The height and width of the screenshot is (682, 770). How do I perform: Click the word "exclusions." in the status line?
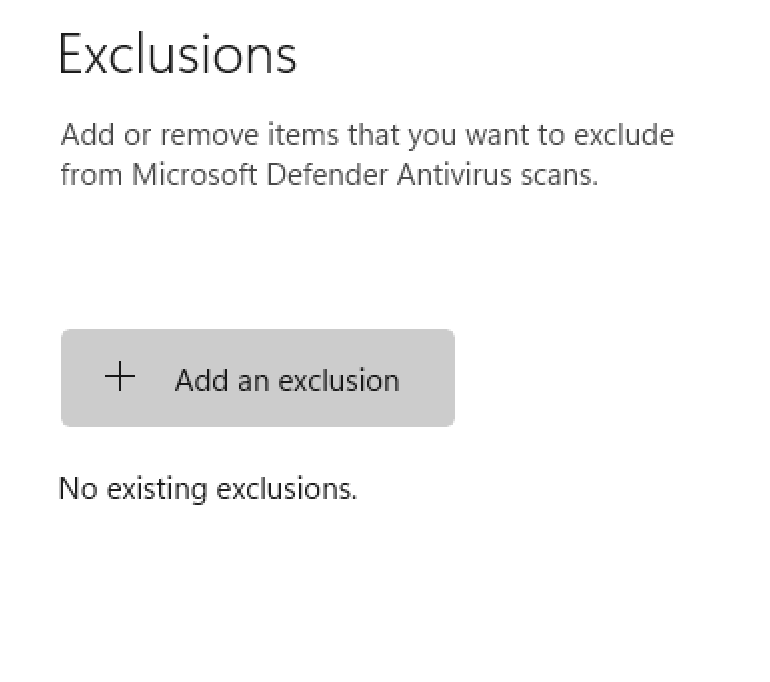pyautogui.click(x=287, y=489)
